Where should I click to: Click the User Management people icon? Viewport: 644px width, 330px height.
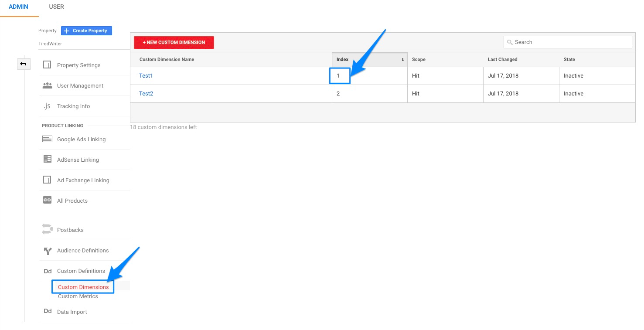pos(47,85)
